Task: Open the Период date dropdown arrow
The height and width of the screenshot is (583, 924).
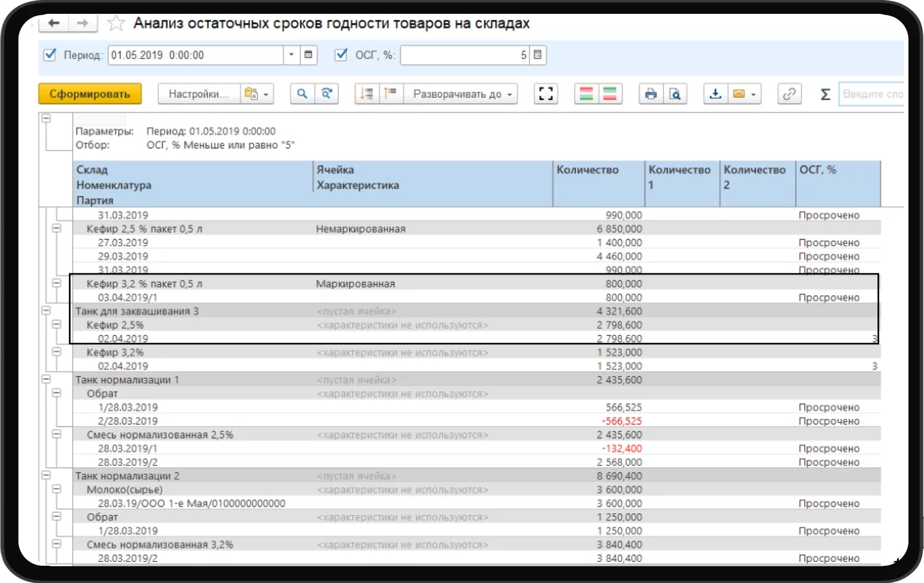Action: [x=291, y=55]
